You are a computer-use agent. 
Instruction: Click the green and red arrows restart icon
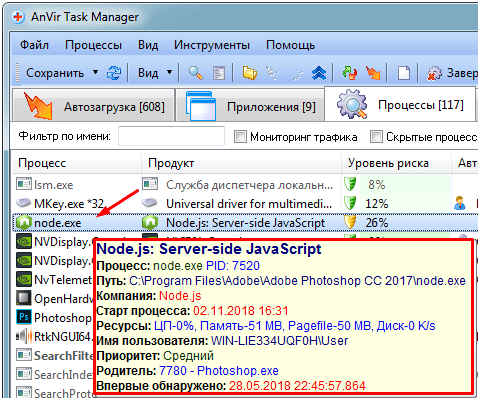350,73
